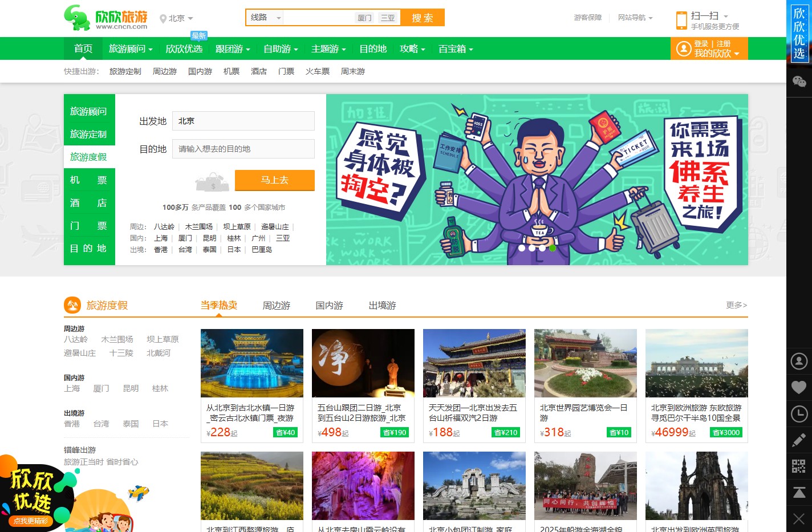Click the 更多> link

[736, 305]
